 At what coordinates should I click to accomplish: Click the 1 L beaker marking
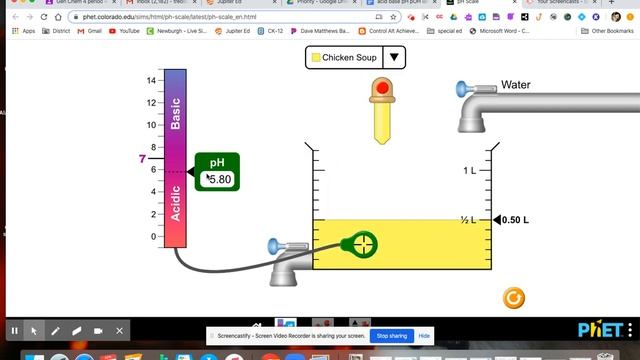click(470, 171)
